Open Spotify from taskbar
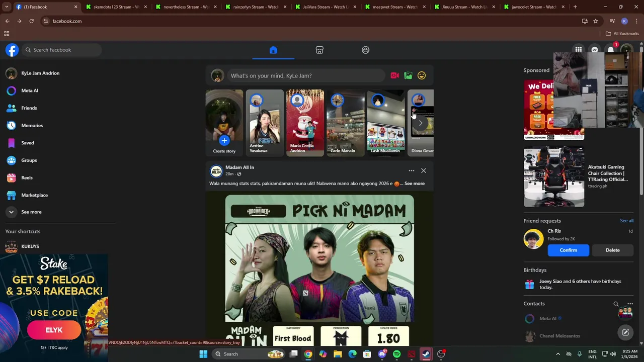644x362 pixels. [396, 354]
